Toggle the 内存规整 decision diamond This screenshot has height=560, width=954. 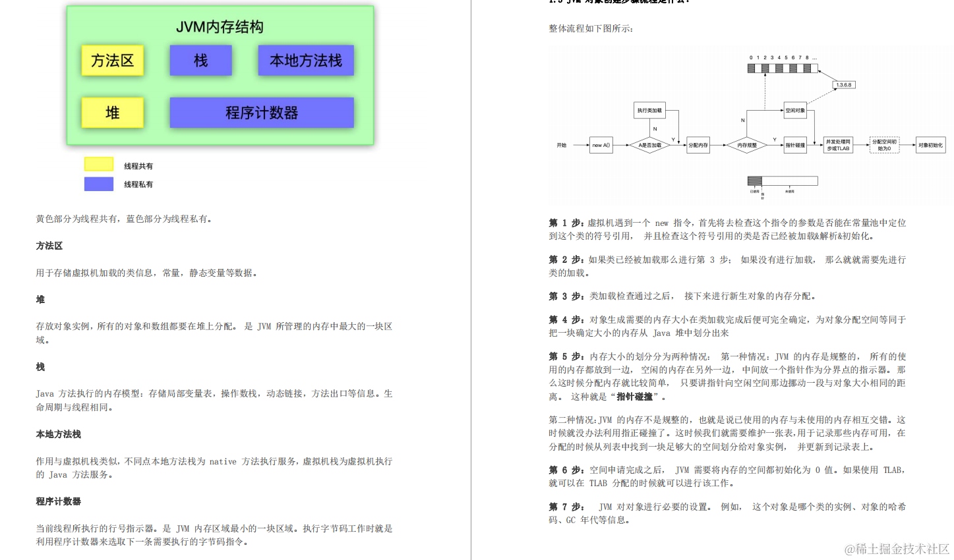[x=747, y=145]
